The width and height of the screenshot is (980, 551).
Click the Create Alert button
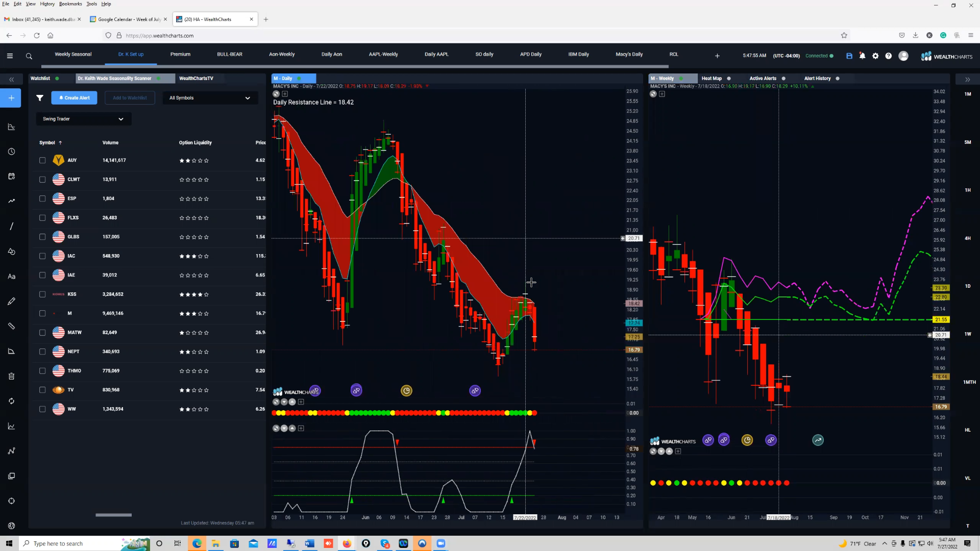pos(74,98)
